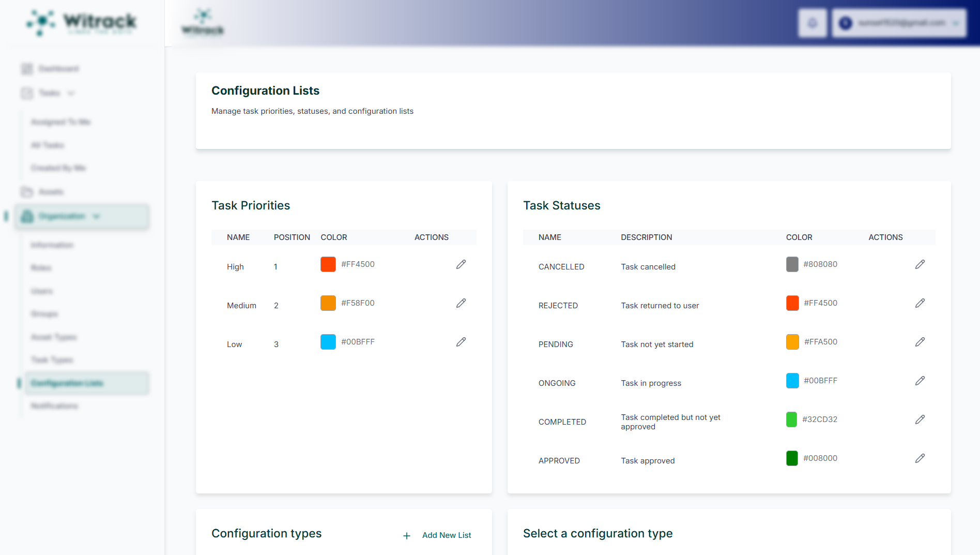This screenshot has height=555, width=980.
Task: Click the High priority orange-red color swatch
Action: [328, 264]
